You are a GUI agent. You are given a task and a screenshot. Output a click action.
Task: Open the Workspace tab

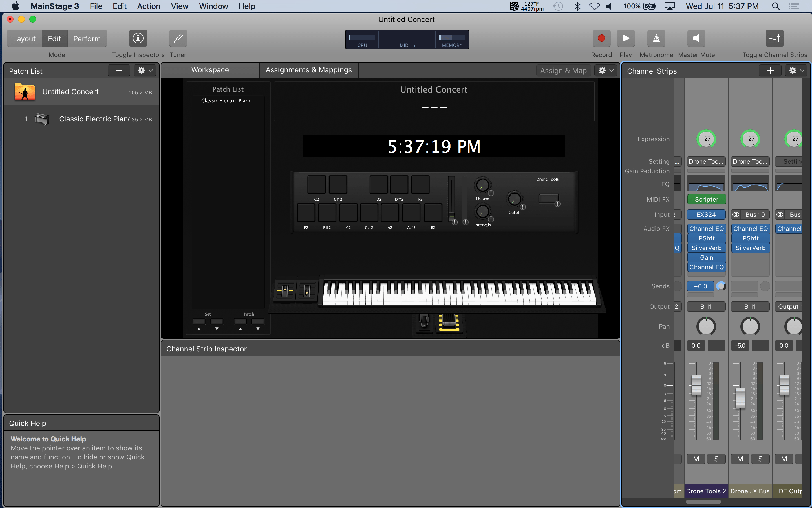click(210, 70)
